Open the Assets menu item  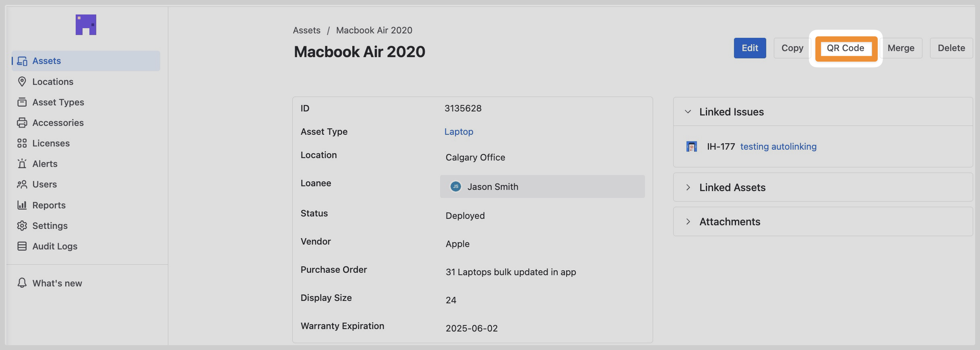click(x=86, y=61)
